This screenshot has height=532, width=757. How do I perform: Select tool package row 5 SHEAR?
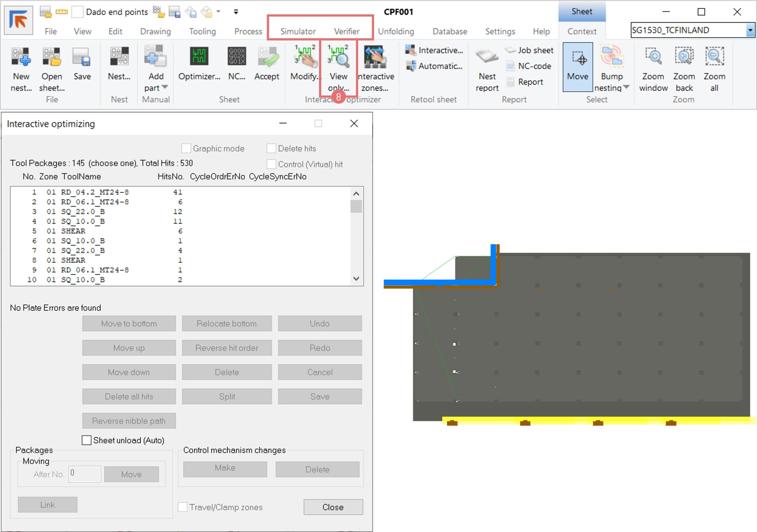coord(73,231)
